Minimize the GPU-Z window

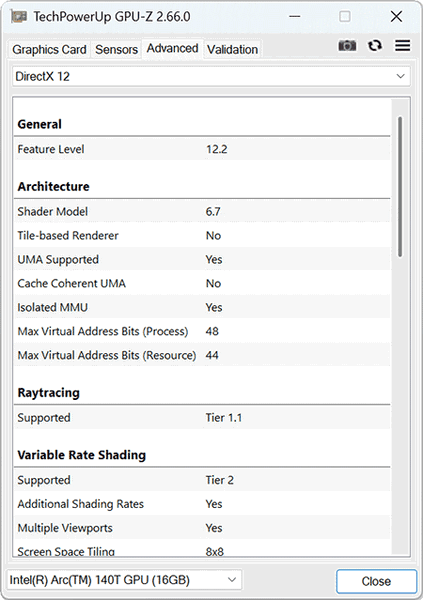coord(294,16)
